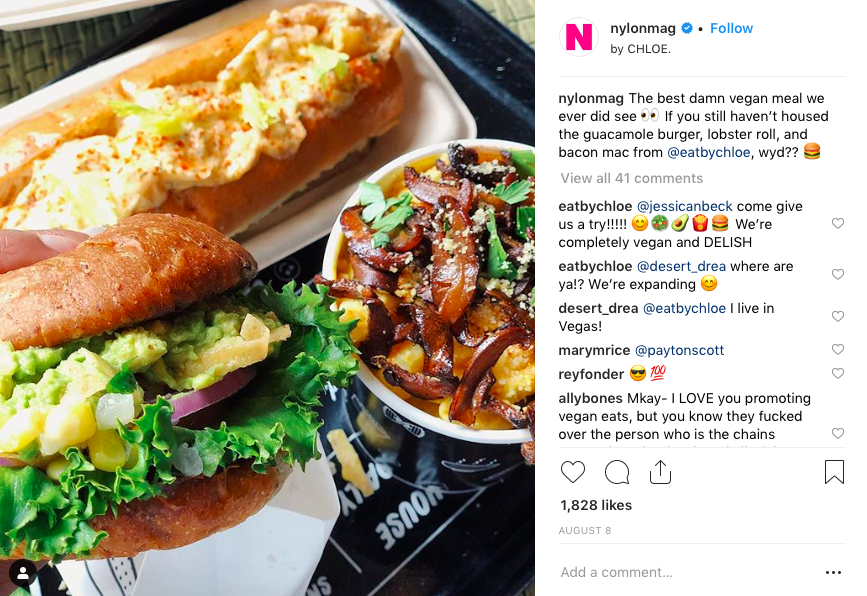Open the three-dot more options menu

click(833, 573)
